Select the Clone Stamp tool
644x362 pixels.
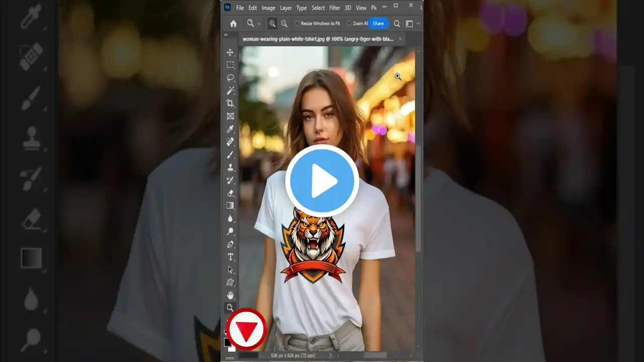[230, 167]
